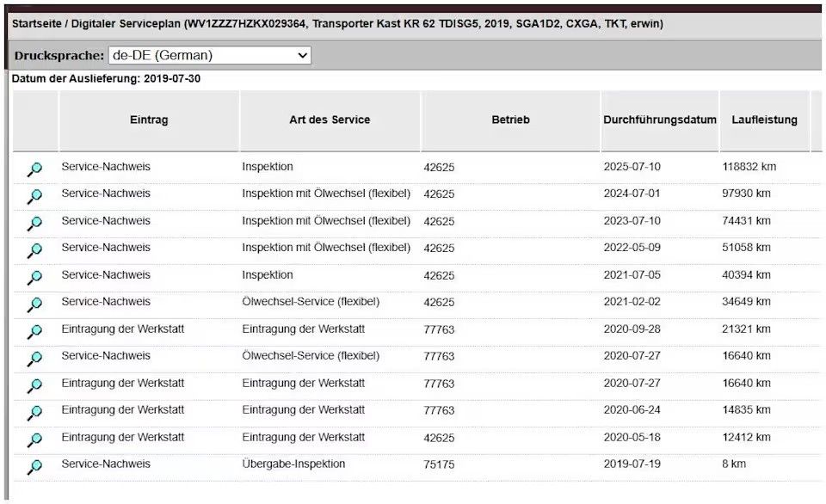The height and width of the screenshot is (504, 826).
Task: Click the Eintrag column header
Action: click(149, 120)
